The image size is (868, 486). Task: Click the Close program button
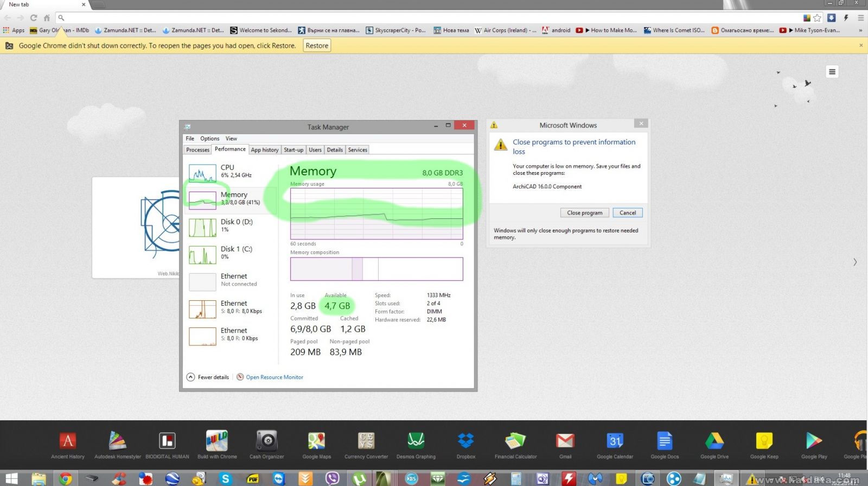tap(584, 213)
